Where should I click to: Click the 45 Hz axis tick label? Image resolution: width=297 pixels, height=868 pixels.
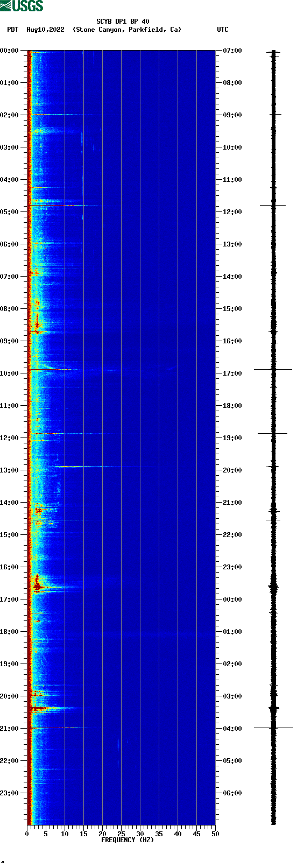click(x=196, y=834)
